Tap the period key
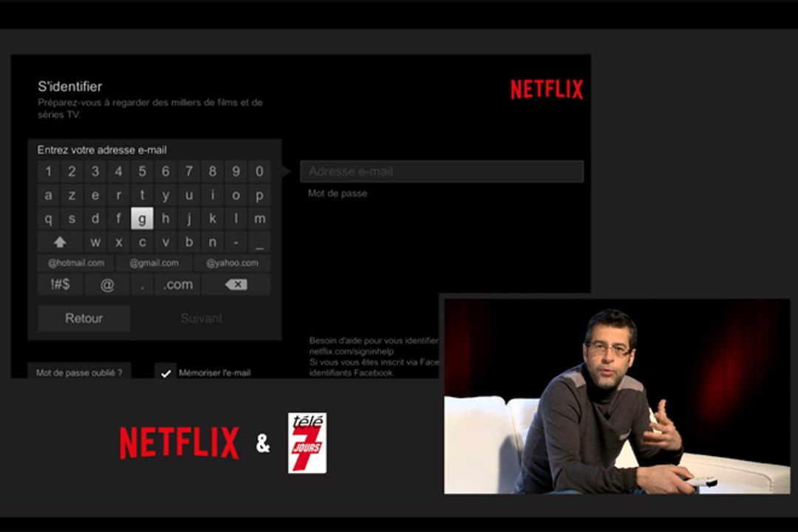Screen dimensions: 798x532 pos(142,284)
